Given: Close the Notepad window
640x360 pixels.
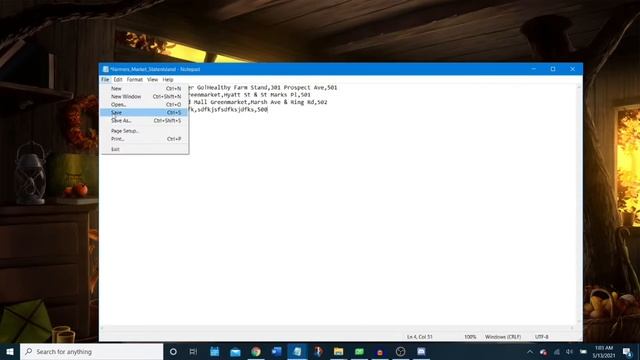Looking at the screenshot, I should pyautogui.click(x=573, y=69).
